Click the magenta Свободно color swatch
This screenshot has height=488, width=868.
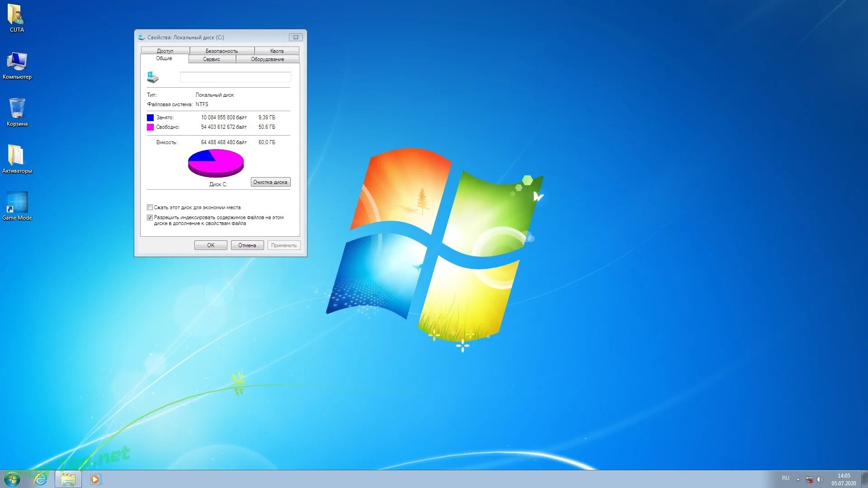[x=150, y=127]
